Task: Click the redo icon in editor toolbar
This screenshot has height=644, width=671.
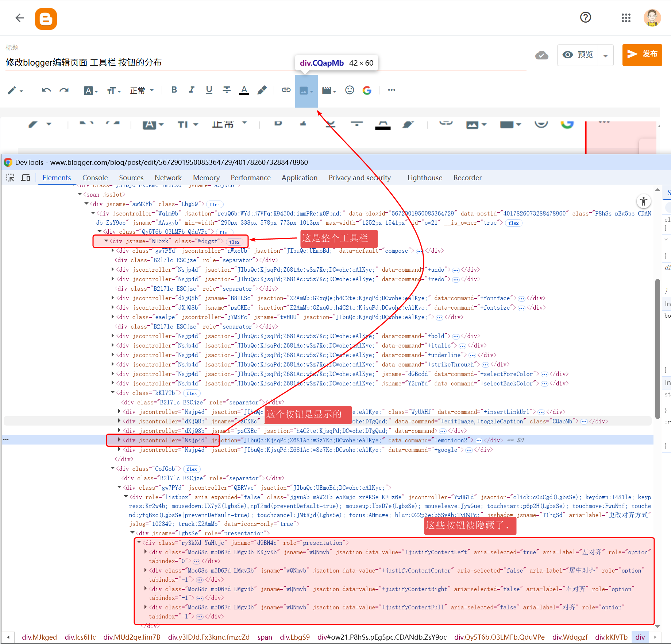Action: pyautogui.click(x=64, y=90)
